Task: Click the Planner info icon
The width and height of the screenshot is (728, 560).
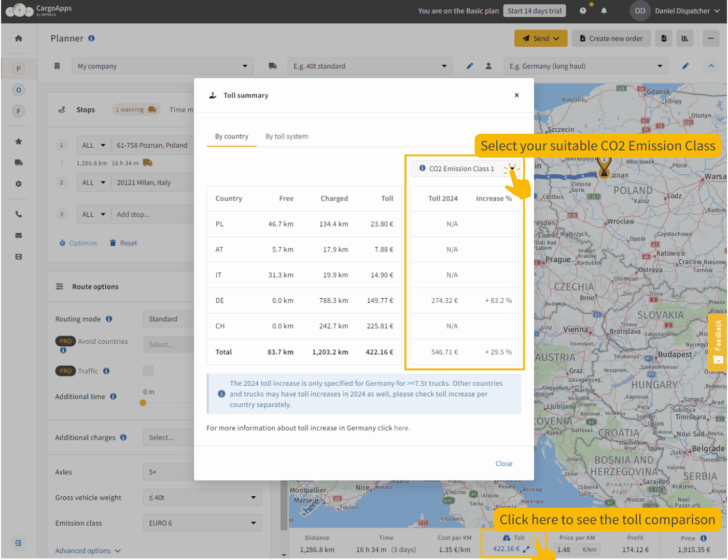Action: pyautogui.click(x=92, y=38)
